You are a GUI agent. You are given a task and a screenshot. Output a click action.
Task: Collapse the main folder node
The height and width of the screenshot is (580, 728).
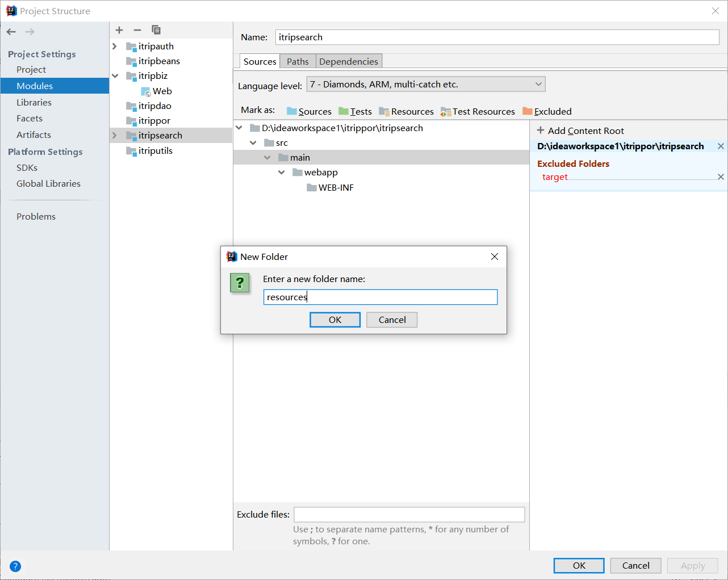pos(267,157)
